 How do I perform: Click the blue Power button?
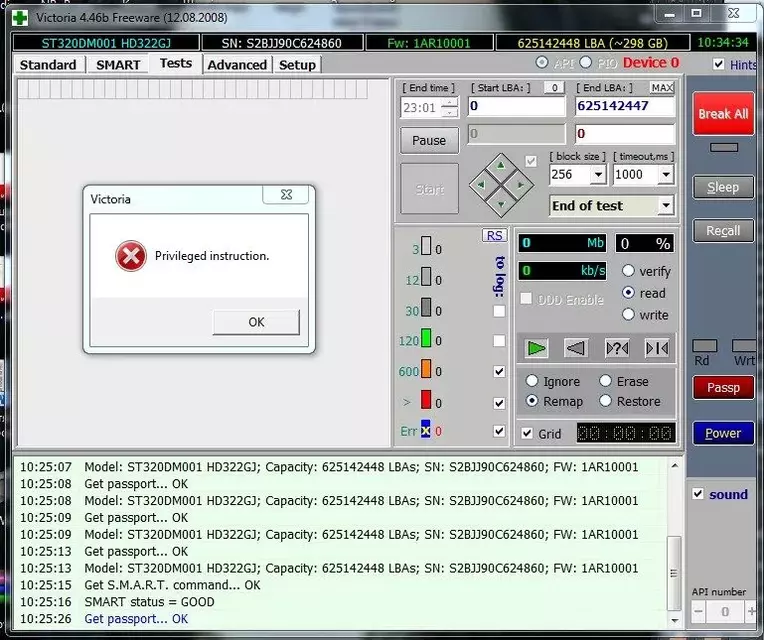coord(724,433)
